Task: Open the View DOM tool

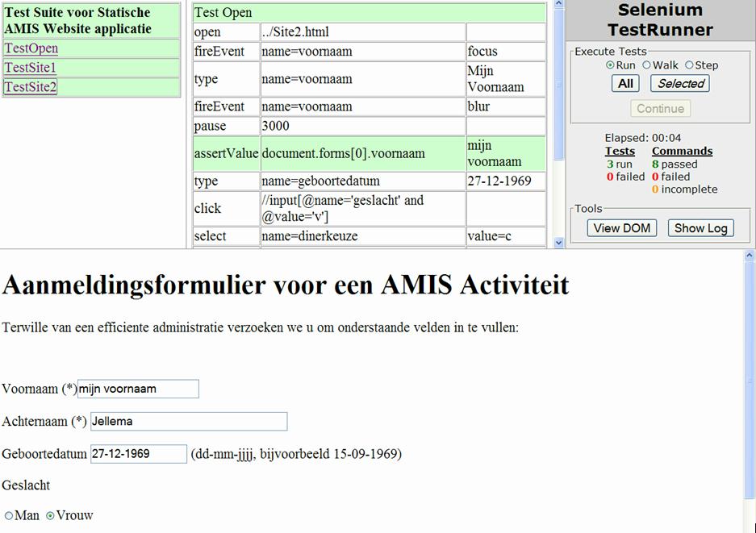Action: 621,228
